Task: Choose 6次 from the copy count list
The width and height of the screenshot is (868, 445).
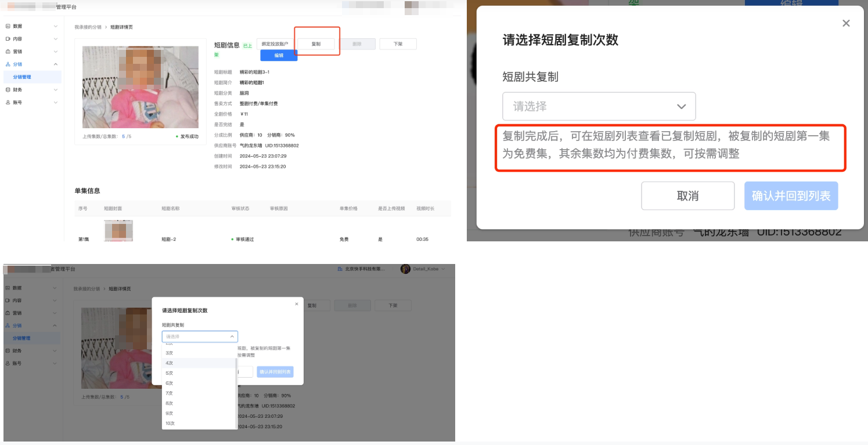Action: tap(199, 383)
